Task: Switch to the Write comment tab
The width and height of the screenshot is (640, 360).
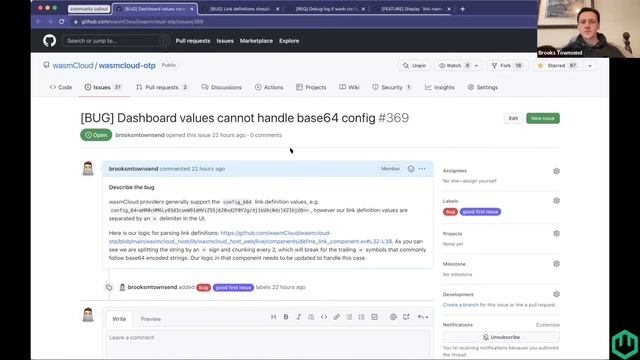Action: [119, 319]
